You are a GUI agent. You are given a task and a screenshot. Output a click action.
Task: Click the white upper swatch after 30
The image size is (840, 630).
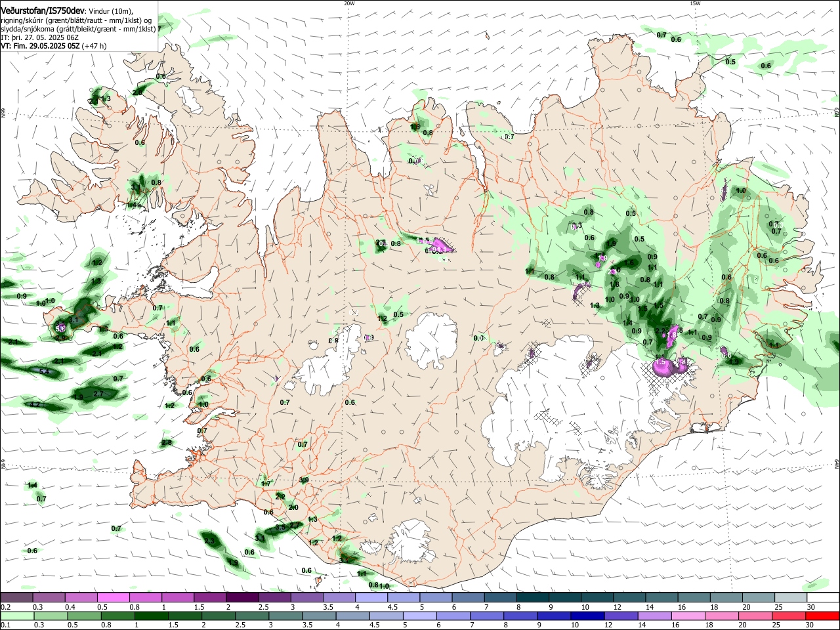click(x=824, y=597)
